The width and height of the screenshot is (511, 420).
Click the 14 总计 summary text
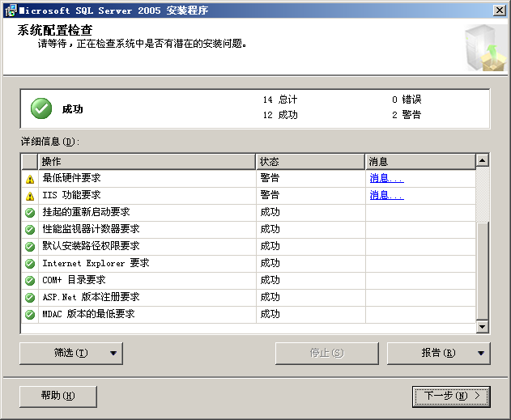pyautogui.click(x=280, y=100)
